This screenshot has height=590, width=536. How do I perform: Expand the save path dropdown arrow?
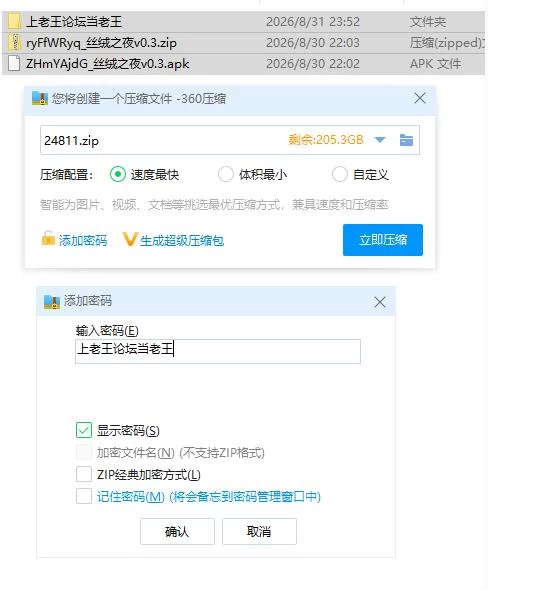tap(380, 140)
